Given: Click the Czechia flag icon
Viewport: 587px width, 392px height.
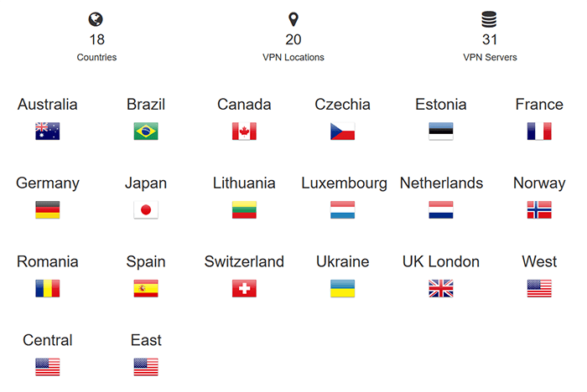Looking at the screenshot, I should tap(342, 132).
